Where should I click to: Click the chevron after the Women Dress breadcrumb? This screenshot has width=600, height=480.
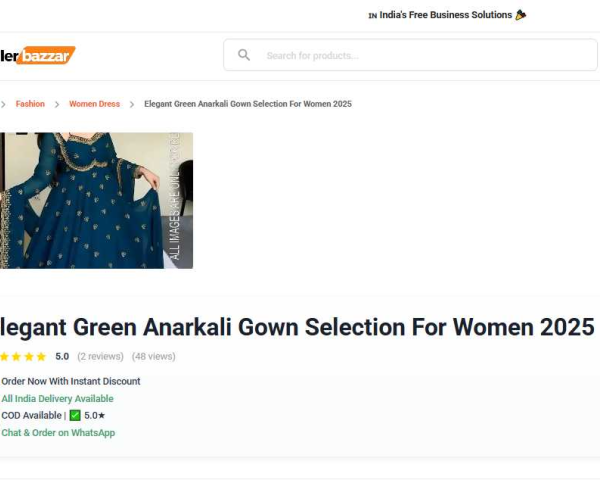[132, 104]
